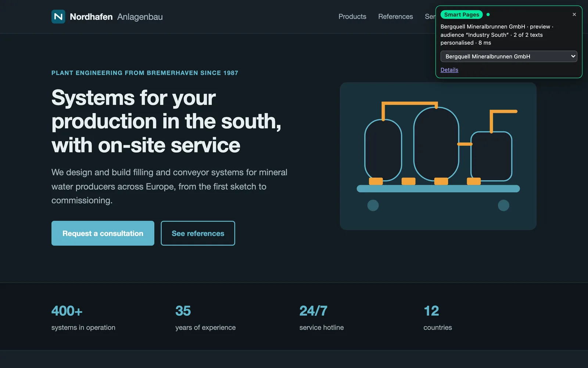Open the Details link in Smart Pages

click(x=449, y=70)
